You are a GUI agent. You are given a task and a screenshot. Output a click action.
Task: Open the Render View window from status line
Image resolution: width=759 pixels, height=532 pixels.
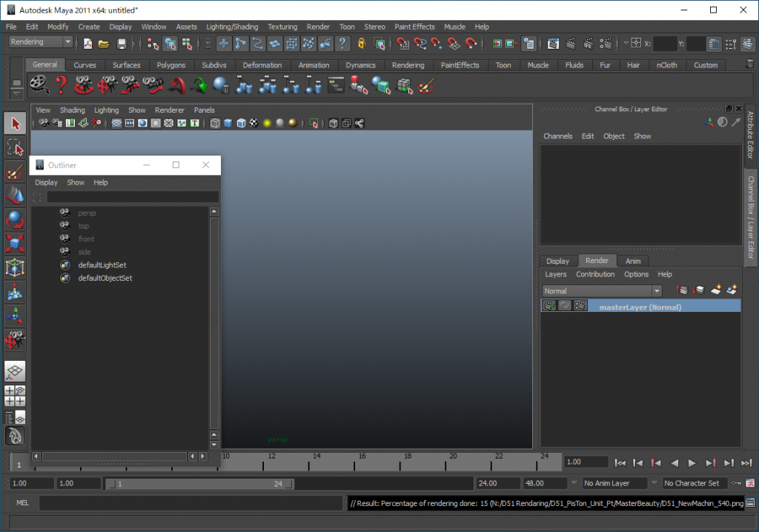pos(553,44)
